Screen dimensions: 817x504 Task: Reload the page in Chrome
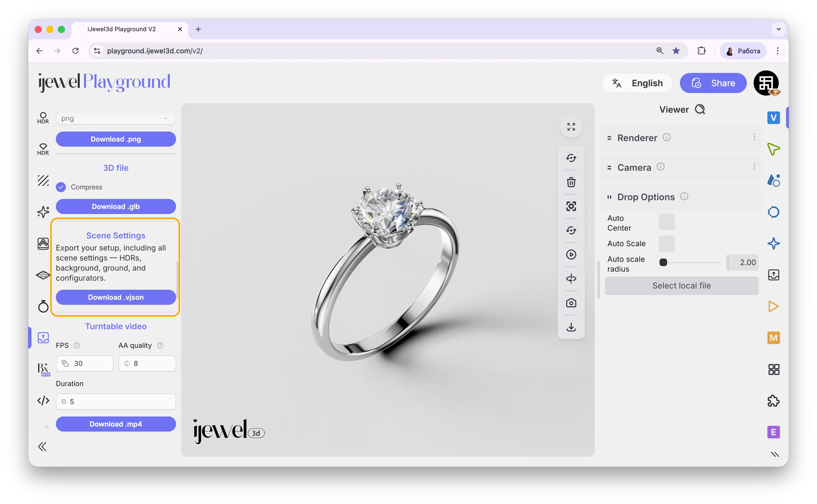click(x=76, y=51)
